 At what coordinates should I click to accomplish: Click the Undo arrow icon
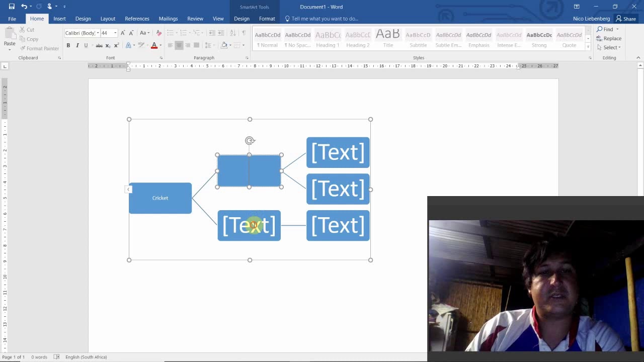pyautogui.click(x=24, y=7)
